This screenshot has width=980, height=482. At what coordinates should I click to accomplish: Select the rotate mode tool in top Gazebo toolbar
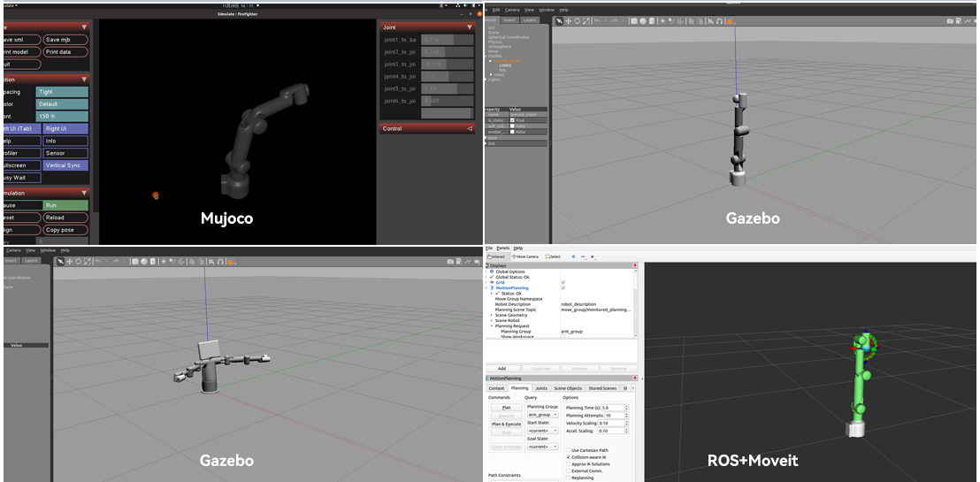(578, 20)
